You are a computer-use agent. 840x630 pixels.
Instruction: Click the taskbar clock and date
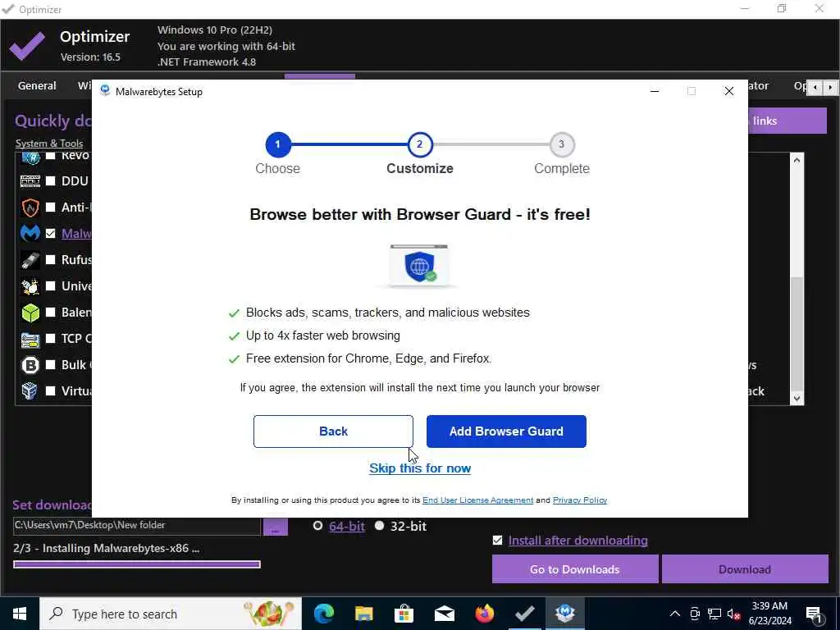pyautogui.click(x=769, y=614)
